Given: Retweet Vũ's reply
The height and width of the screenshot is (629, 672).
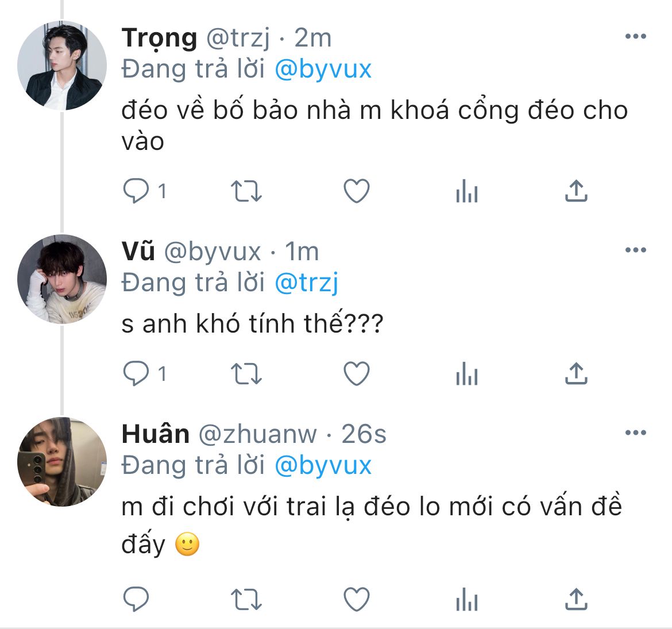Looking at the screenshot, I should pos(246,375).
